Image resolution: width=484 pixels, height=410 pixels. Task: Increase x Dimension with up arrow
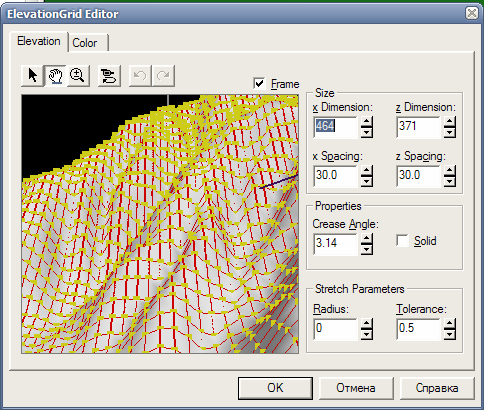click(x=367, y=121)
